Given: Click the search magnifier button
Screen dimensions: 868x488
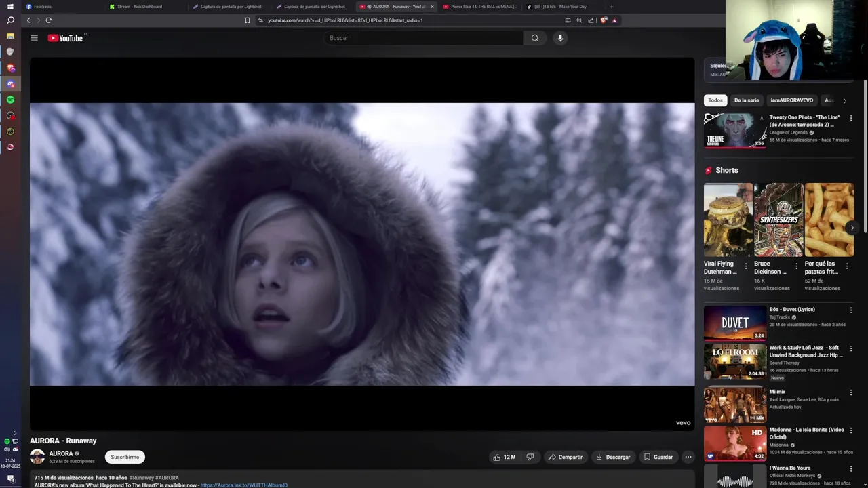Looking at the screenshot, I should (x=535, y=38).
